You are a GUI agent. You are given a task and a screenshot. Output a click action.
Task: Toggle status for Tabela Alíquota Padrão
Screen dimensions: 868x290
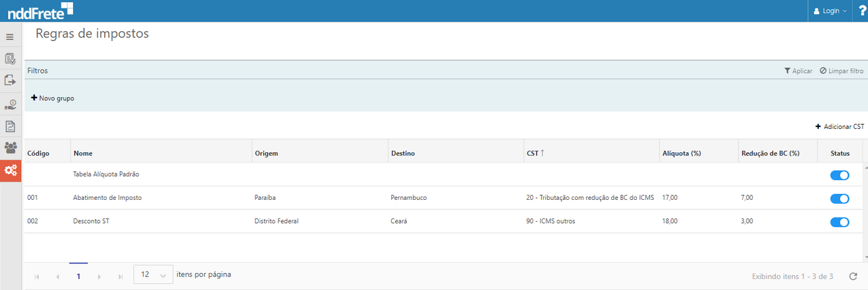(x=839, y=175)
